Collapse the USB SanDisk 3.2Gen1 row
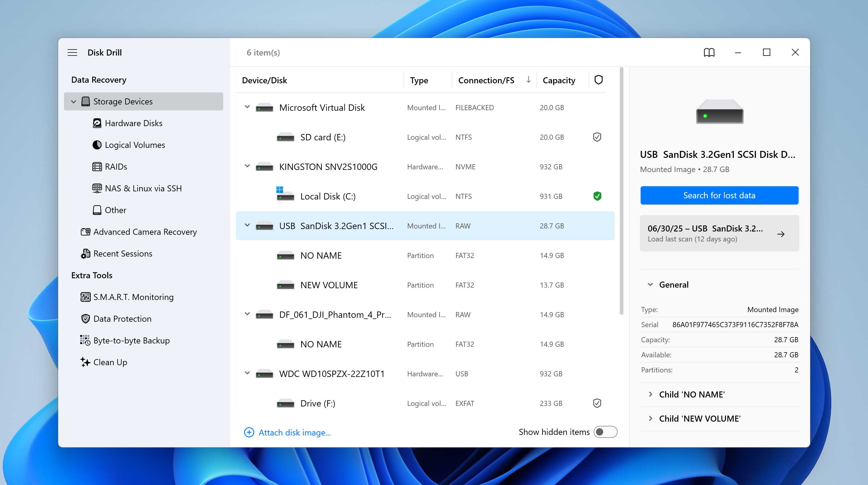The height and width of the screenshot is (485, 868). [247, 225]
